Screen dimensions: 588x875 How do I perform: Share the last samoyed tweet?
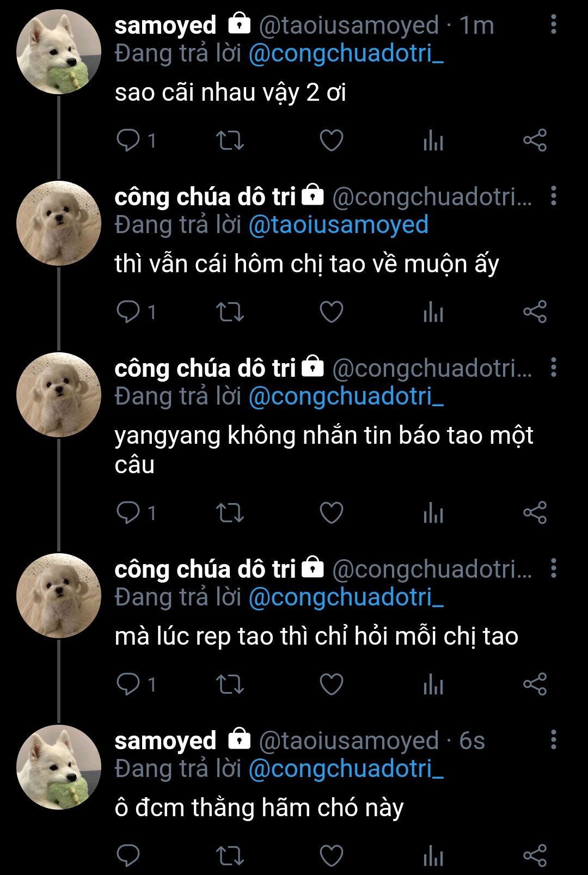click(x=535, y=855)
